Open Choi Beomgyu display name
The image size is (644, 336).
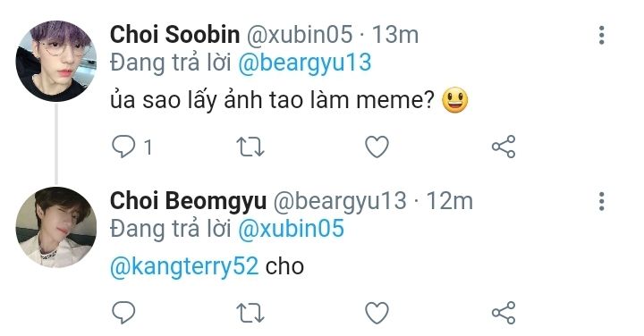pos(188,201)
